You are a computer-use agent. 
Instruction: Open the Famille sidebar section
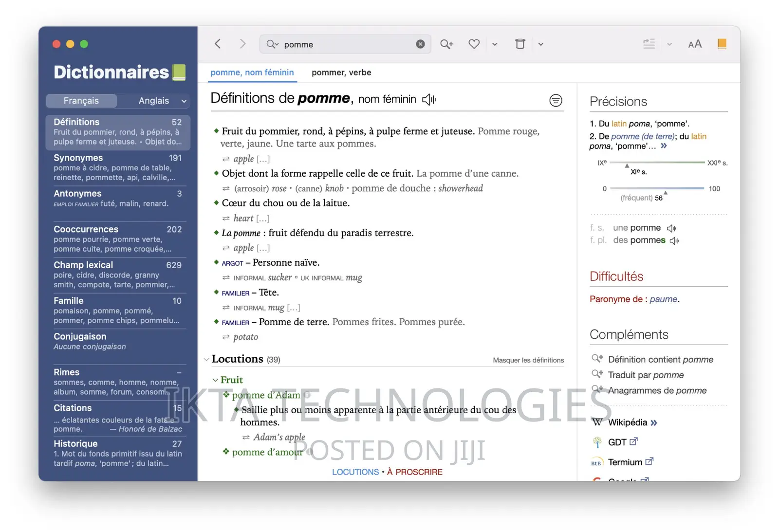tap(118, 311)
